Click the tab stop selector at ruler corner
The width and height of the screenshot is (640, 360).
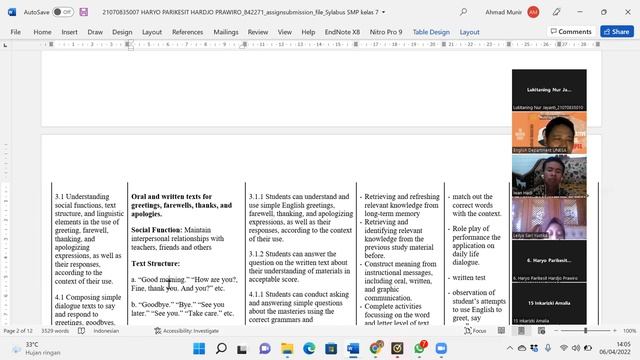tap(5, 45)
